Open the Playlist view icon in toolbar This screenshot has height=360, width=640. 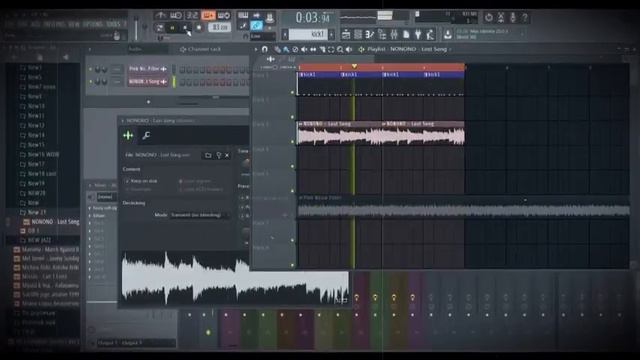click(346, 35)
